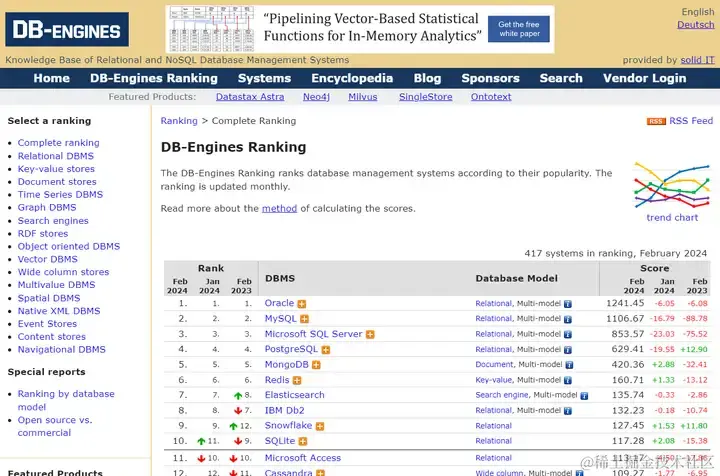Screen dimensions: 720x476
Task: Open Ranking by database model report
Action: click(x=66, y=400)
